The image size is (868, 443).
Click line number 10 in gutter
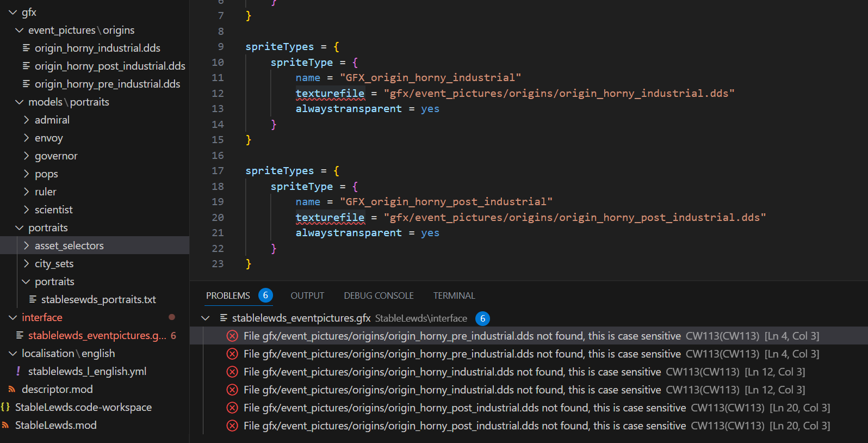coord(218,62)
